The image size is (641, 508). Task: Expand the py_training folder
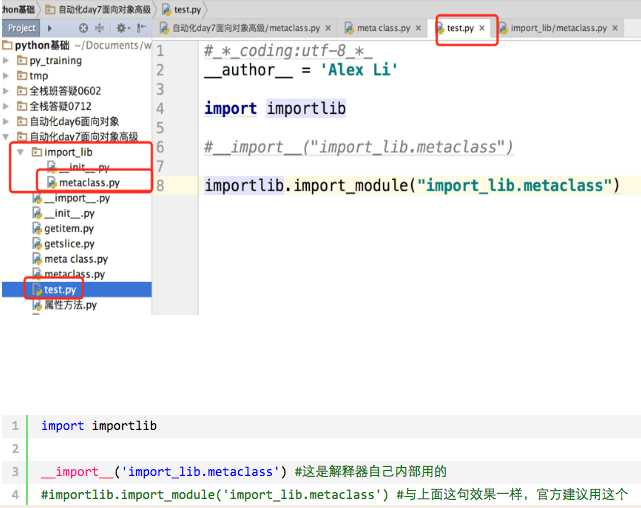pos(6,60)
